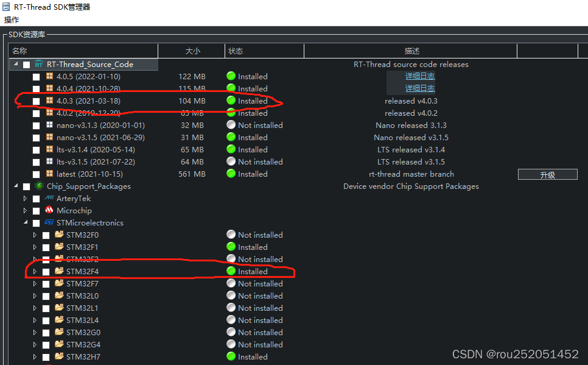Click the RT-Thread_Source_Code RT logo icon
The height and width of the screenshot is (365, 588).
[38, 64]
